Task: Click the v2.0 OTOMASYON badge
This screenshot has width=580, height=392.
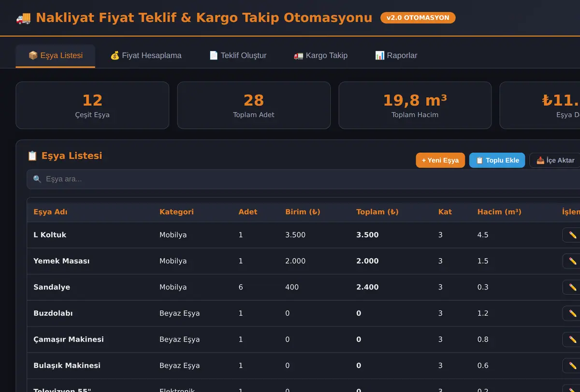Action: point(418,18)
